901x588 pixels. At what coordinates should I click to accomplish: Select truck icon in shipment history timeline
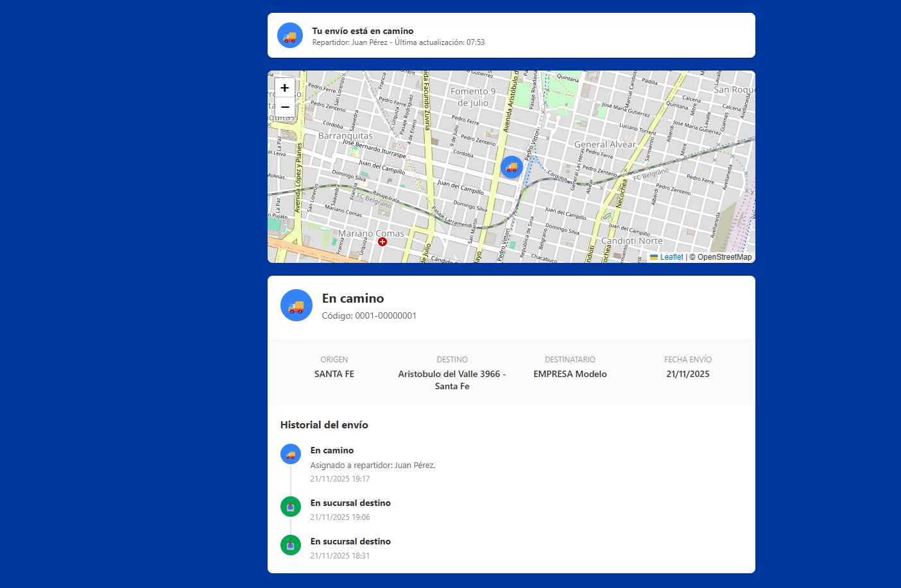[291, 455]
